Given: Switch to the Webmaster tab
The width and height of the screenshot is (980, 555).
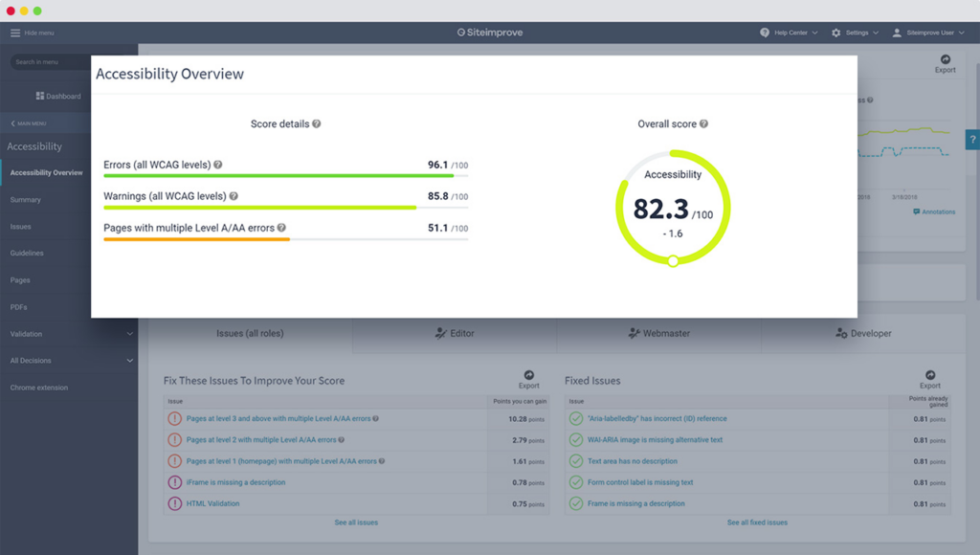Looking at the screenshot, I should (x=658, y=333).
